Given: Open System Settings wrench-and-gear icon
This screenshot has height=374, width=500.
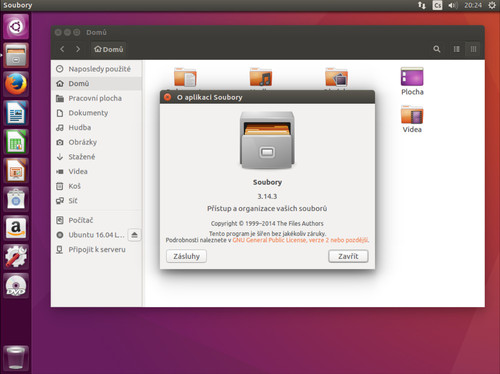Looking at the screenshot, I should 16,257.
